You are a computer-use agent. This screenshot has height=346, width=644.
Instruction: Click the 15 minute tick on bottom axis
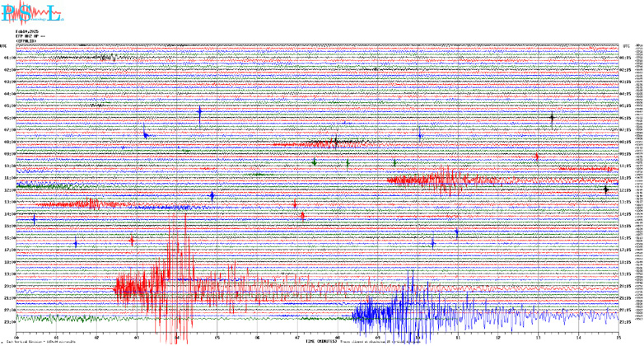618,336
